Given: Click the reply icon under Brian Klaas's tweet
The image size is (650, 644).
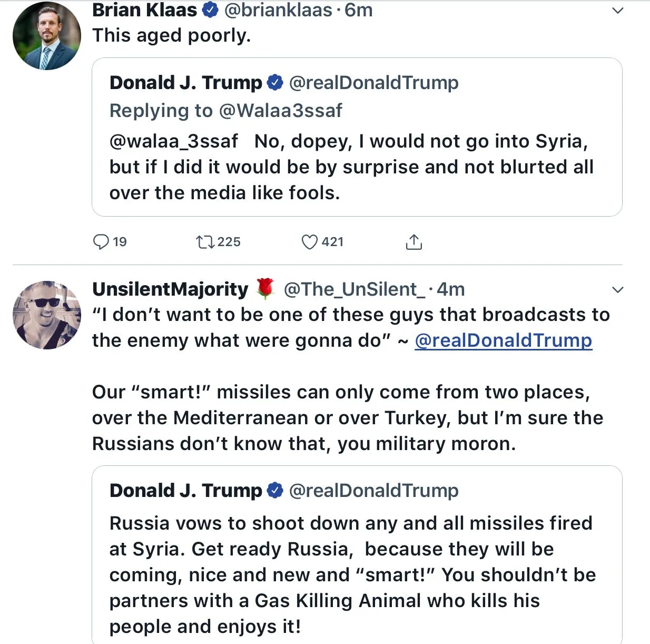Looking at the screenshot, I should [x=101, y=242].
